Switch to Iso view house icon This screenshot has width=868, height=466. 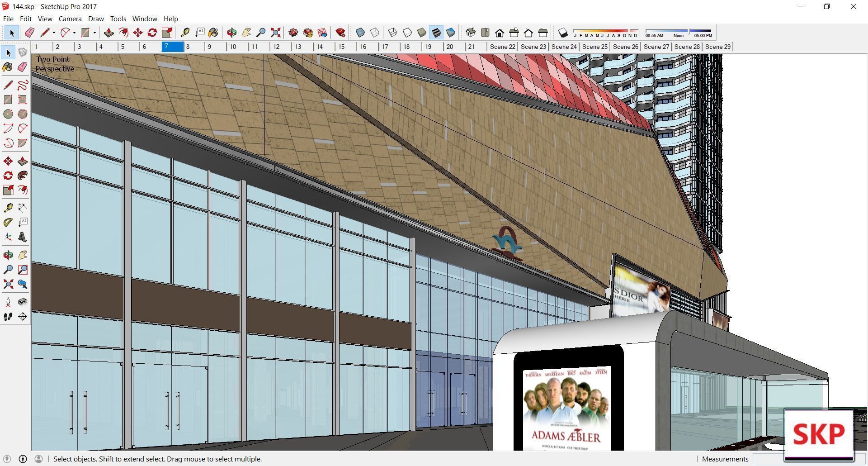pyautogui.click(x=471, y=33)
